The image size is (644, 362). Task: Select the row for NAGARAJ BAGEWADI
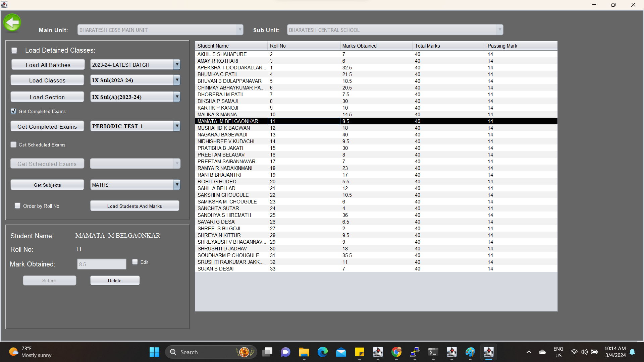(x=222, y=135)
